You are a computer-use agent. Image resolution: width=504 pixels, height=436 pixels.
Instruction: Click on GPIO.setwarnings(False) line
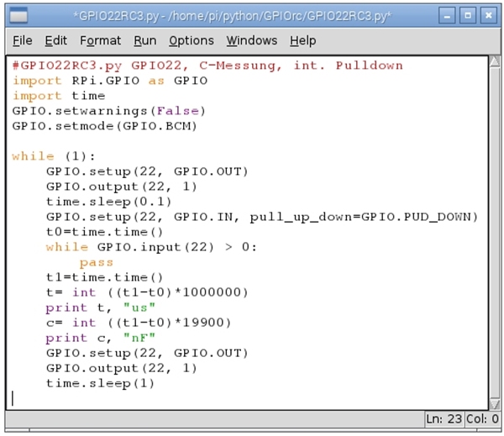pos(108,111)
